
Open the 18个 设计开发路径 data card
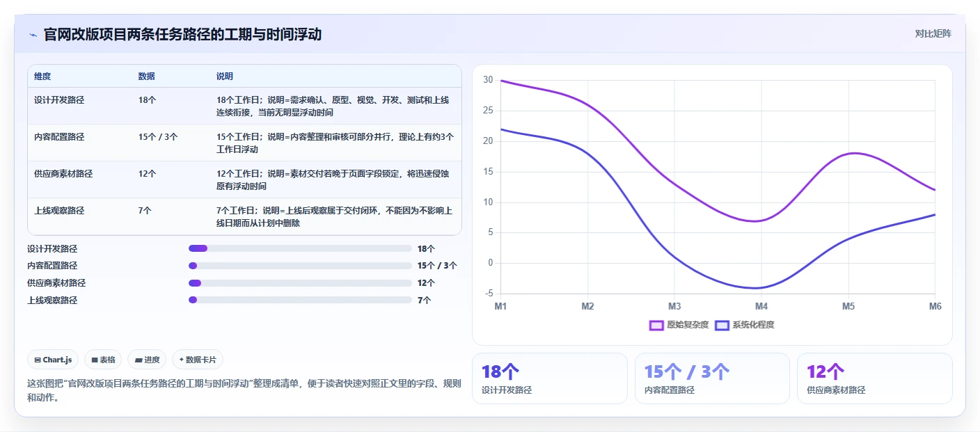[550, 378]
